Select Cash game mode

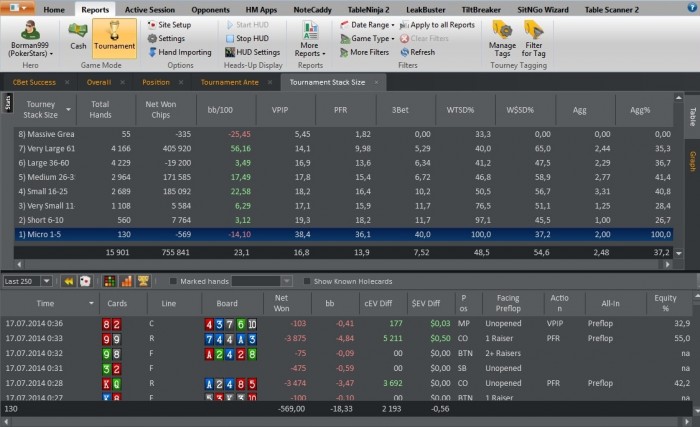(78, 36)
